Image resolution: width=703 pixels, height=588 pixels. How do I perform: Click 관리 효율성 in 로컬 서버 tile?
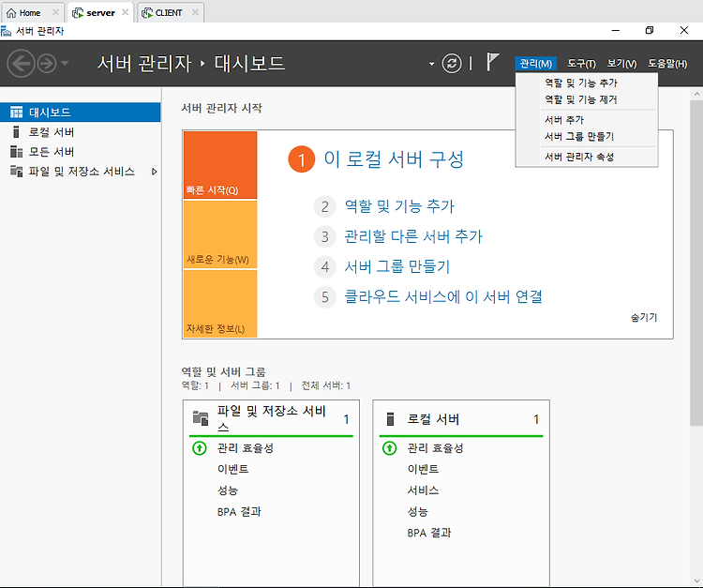coord(435,448)
